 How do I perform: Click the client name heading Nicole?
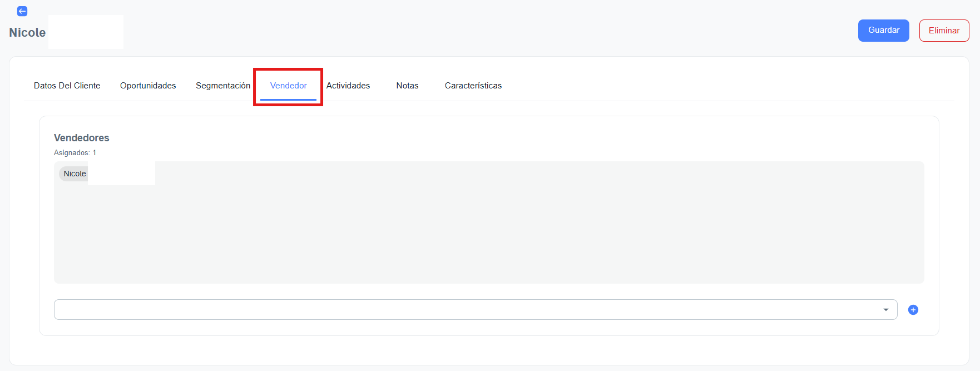point(27,33)
